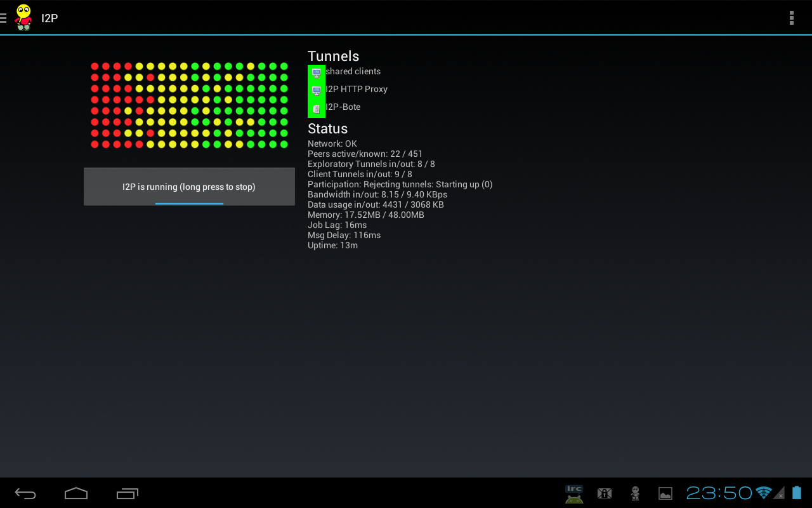The image size is (812, 508).
Task: Open the overflow menu with three dots
Action: point(791,18)
